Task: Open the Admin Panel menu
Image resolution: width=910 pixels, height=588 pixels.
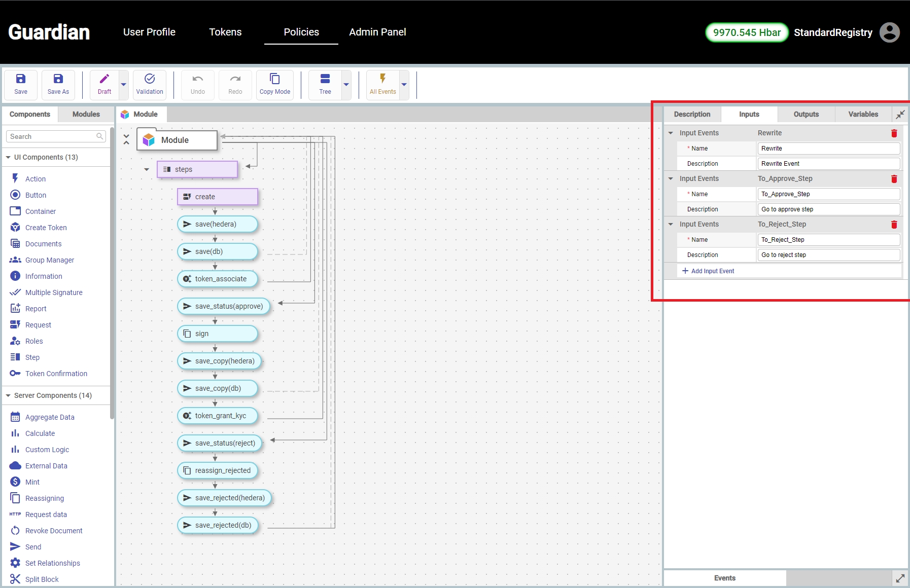Action: (x=377, y=32)
